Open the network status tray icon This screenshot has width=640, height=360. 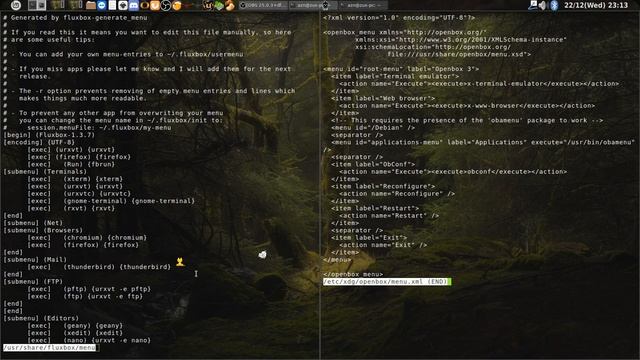532,5
